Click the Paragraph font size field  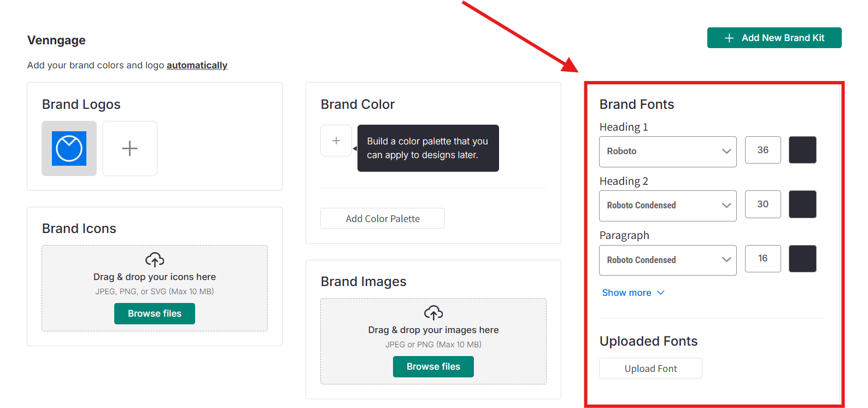pos(763,259)
